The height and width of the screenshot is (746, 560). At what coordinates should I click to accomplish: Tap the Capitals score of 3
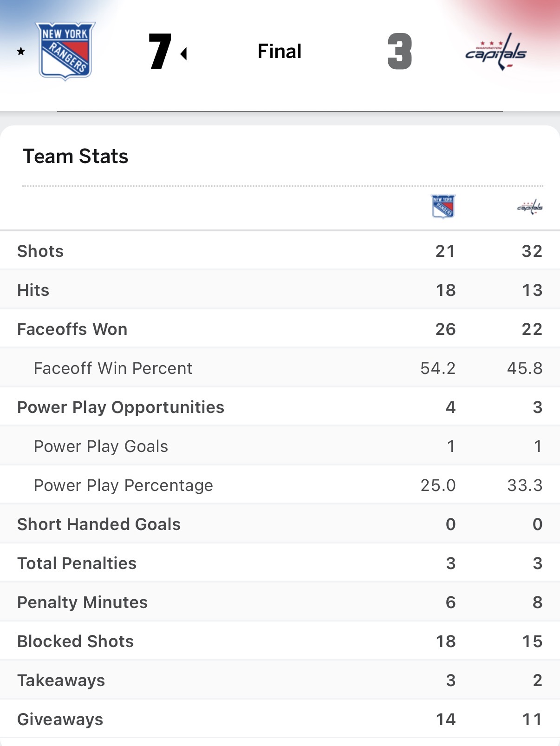click(399, 52)
